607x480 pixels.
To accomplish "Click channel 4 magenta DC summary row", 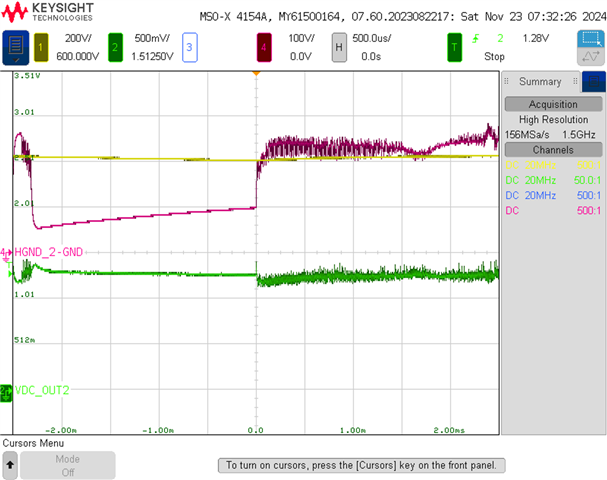I will click(554, 211).
